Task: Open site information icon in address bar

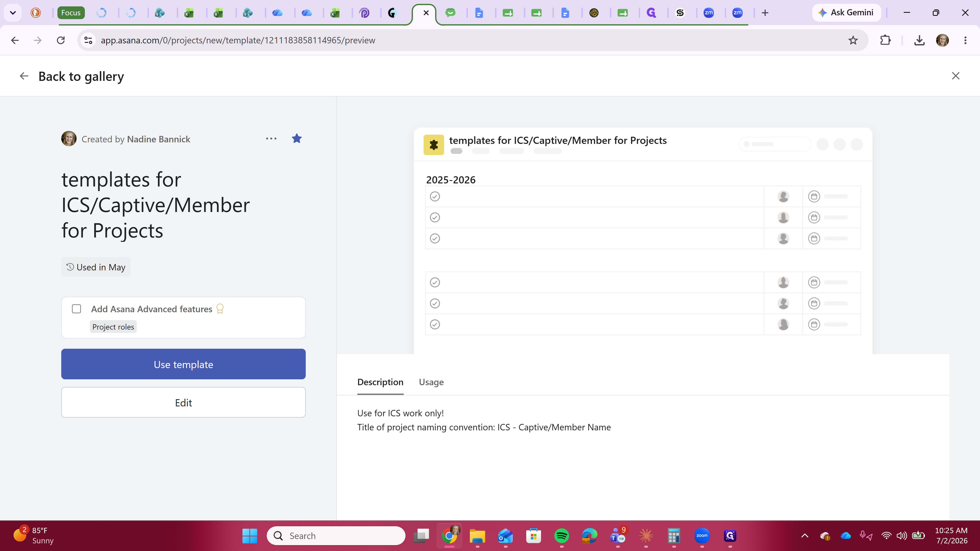Action: (x=88, y=40)
